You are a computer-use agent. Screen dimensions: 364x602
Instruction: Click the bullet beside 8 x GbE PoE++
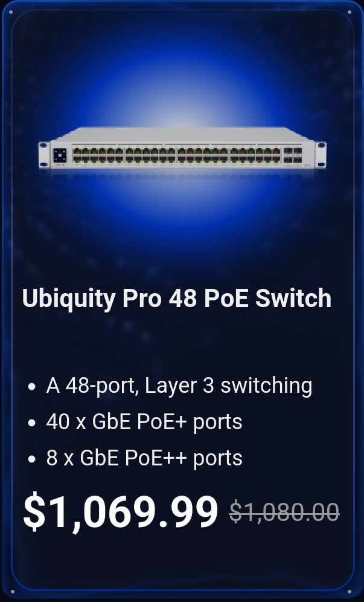[x=32, y=459]
